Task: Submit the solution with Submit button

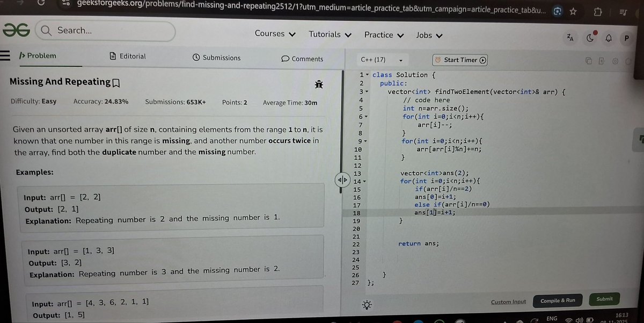Action: [604, 299]
